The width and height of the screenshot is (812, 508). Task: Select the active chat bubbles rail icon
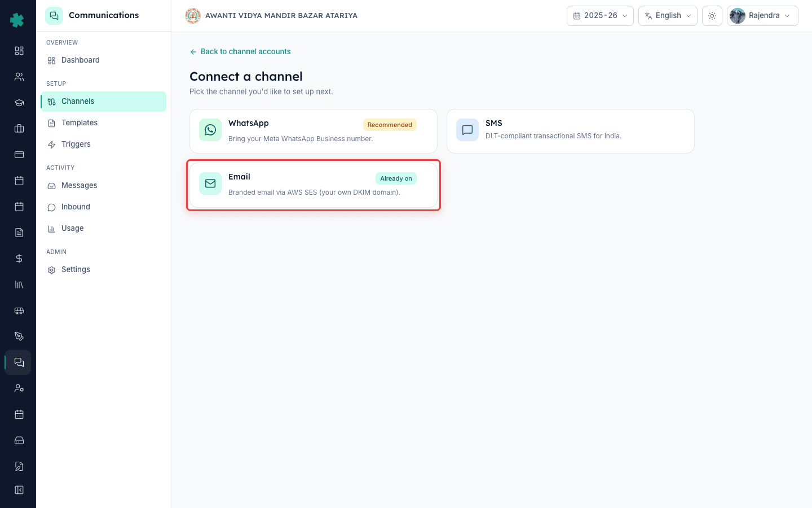point(19,362)
